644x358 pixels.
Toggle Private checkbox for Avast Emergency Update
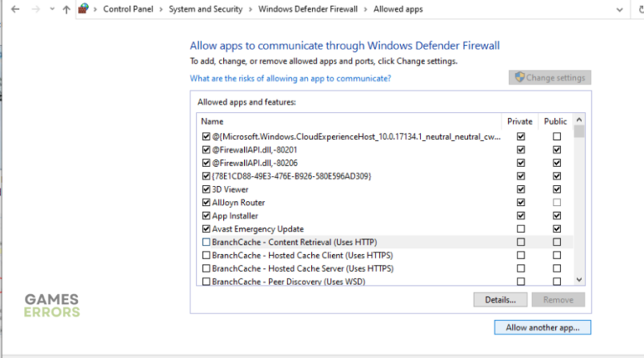tap(521, 229)
